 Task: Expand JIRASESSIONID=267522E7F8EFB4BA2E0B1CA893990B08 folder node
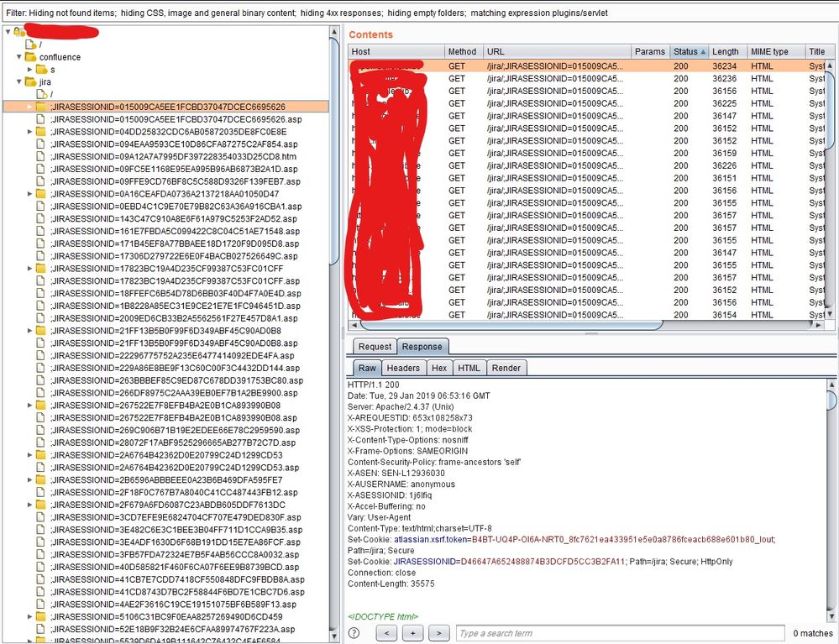coord(30,405)
